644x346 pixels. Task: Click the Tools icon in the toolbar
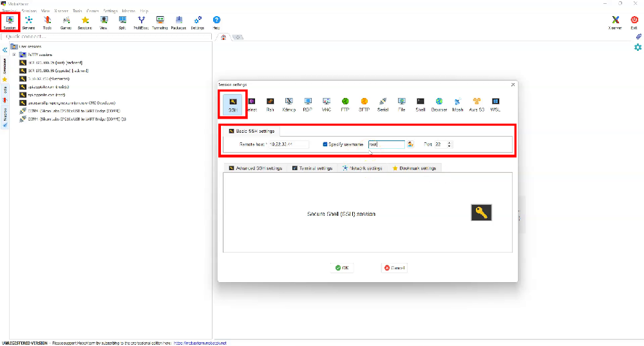[x=47, y=22]
